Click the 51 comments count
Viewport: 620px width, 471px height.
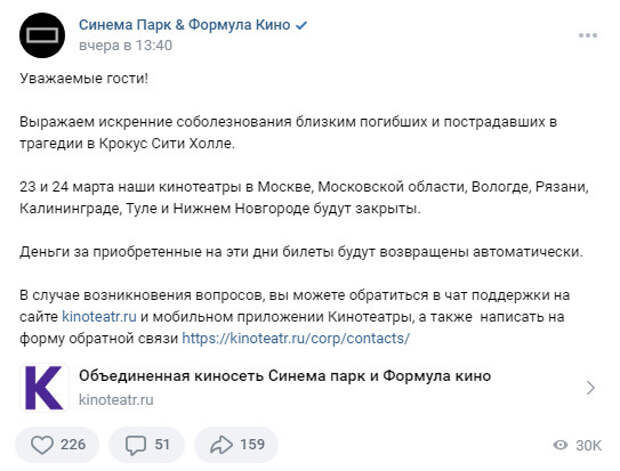point(162,445)
